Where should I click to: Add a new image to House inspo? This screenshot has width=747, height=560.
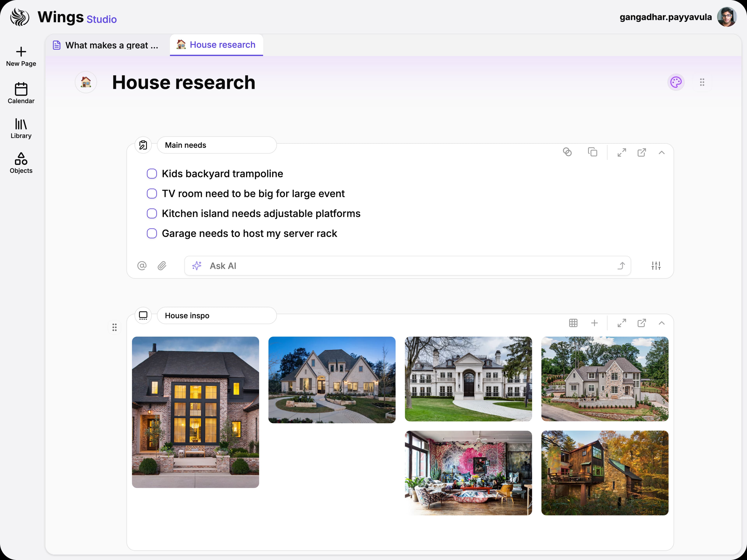click(595, 323)
